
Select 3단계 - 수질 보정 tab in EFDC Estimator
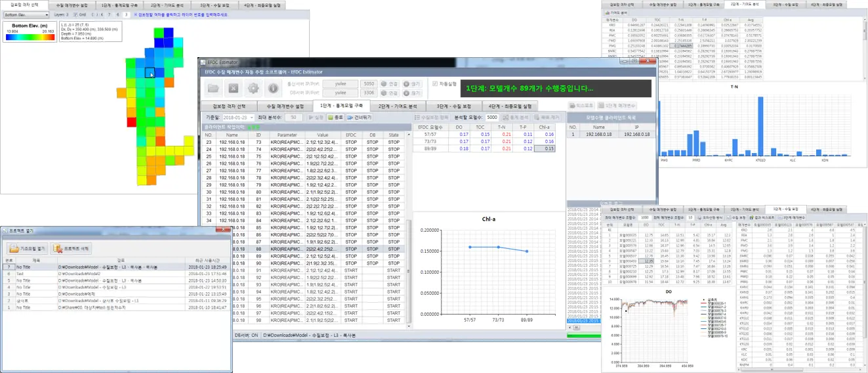pyautogui.click(x=455, y=106)
